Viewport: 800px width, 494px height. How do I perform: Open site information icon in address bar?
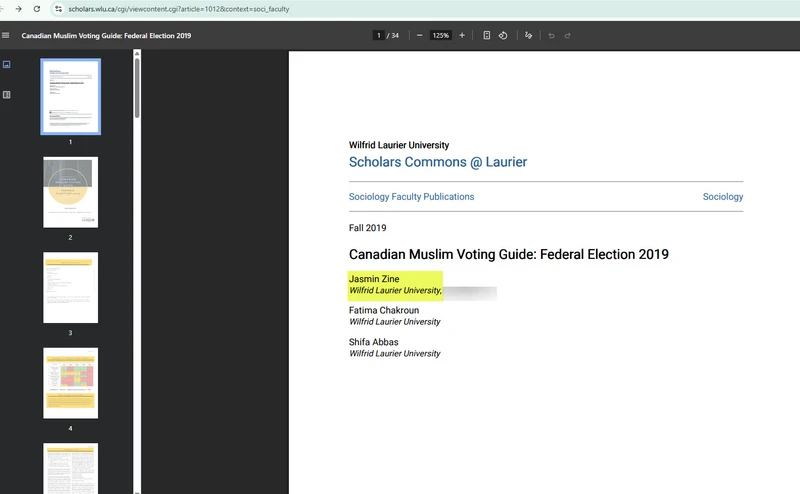[58, 9]
